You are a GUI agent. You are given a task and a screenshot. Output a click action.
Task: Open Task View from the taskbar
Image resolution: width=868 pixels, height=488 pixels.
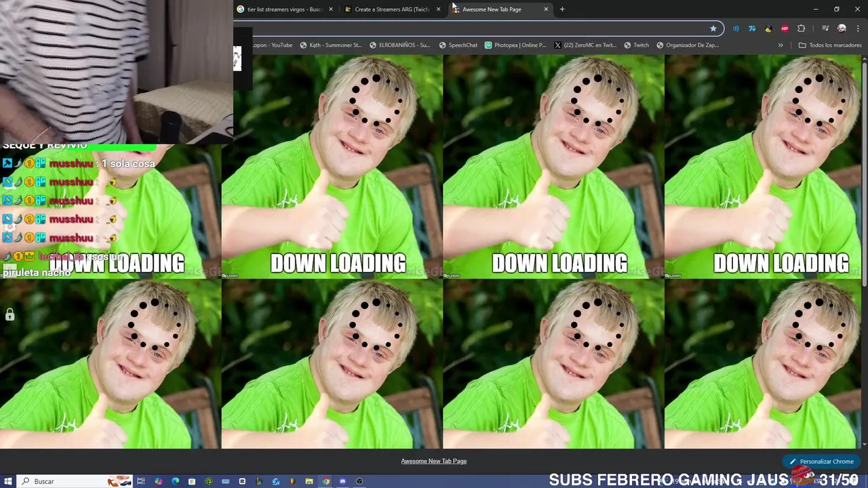(141, 481)
